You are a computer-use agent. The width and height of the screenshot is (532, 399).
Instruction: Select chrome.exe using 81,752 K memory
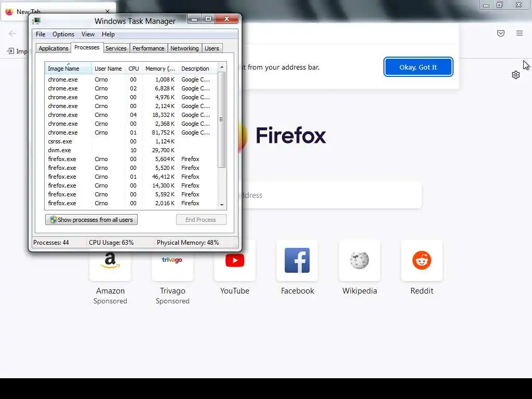[x=131, y=132]
